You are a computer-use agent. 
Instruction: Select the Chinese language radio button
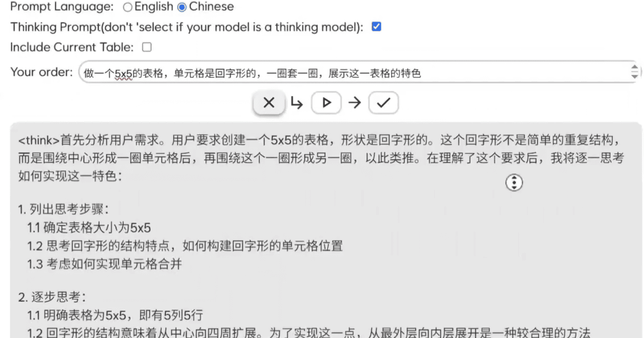(x=183, y=7)
